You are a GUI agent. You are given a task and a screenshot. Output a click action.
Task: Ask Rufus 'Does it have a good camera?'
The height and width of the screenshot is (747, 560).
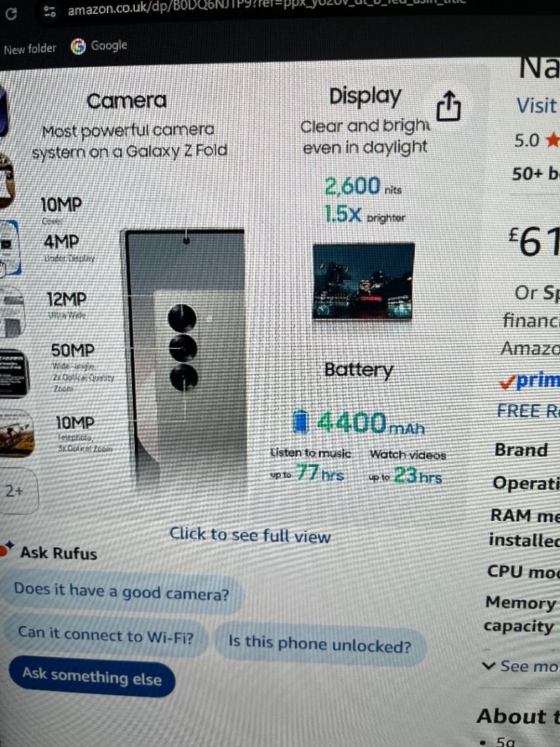122,592
